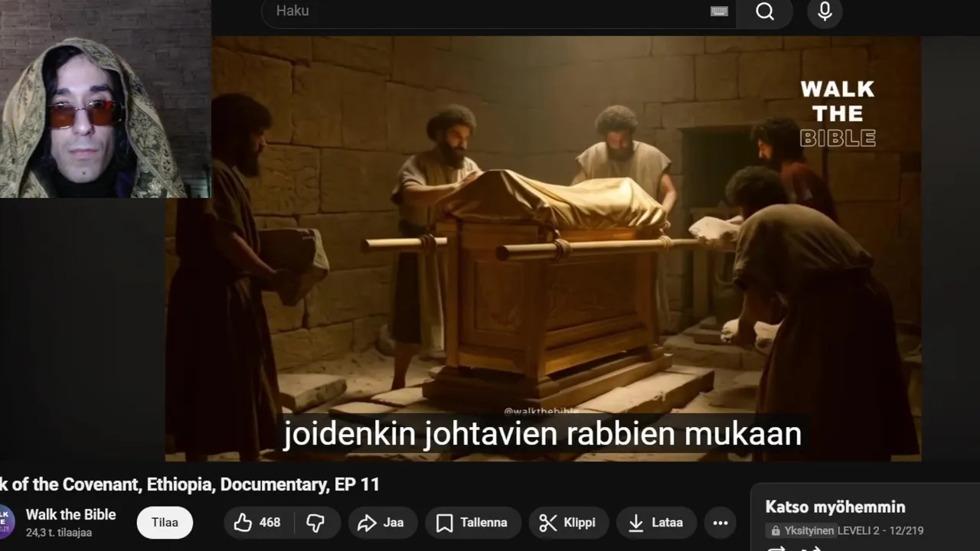Click the video player frame
980x551 pixels.
543,249
